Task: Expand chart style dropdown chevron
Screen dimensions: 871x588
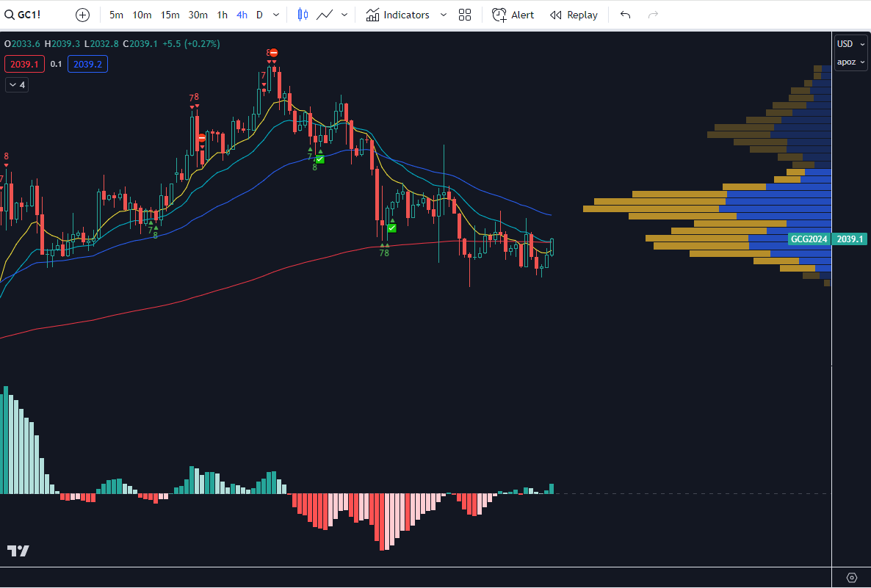Action: pyautogui.click(x=344, y=15)
